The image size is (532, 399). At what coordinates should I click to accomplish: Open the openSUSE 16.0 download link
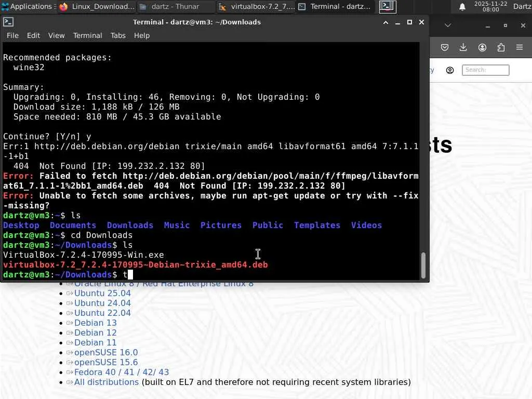pos(106,353)
